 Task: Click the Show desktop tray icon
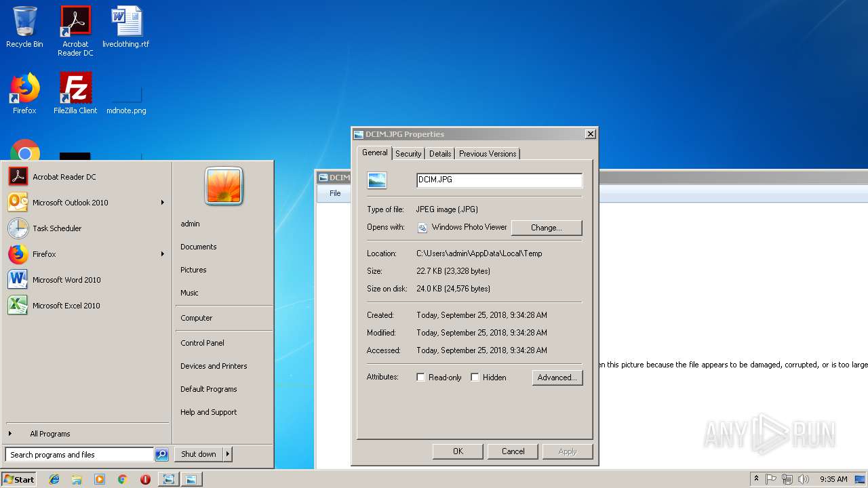861,479
